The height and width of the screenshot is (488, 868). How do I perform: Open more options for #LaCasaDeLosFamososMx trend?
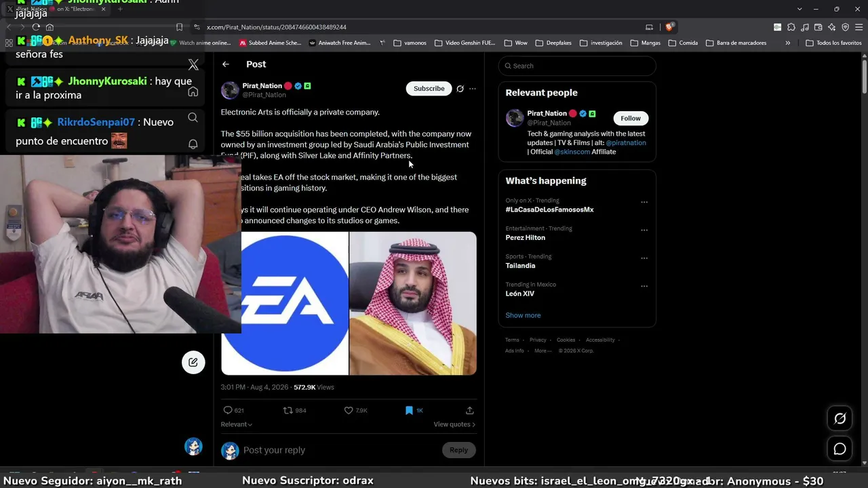644,202
